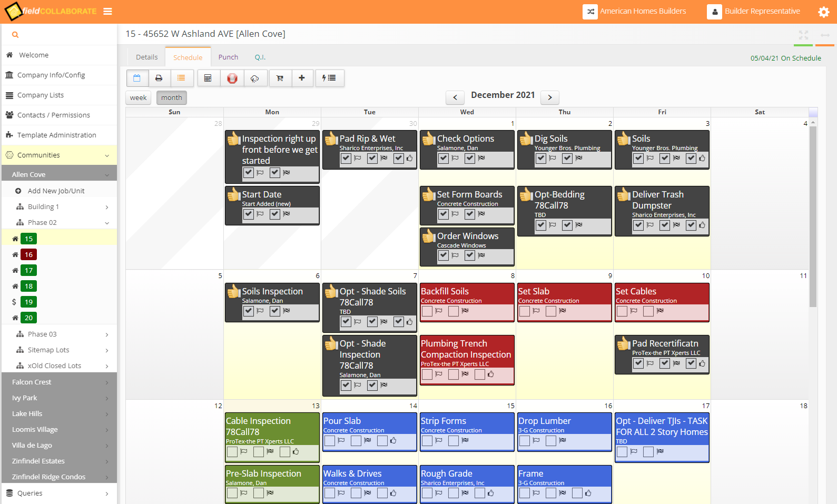Image resolution: width=837 pixels, height=504 pixels.
Task: Uncheck the first checkbox on Order Windows
Action: pyautogui.click(x=444, y=255)
